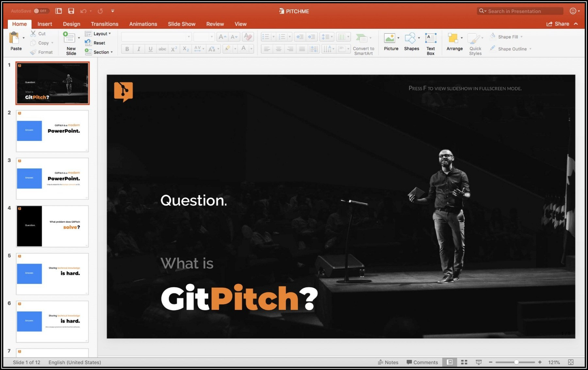Click the Format painter brush
The height and width of the screenshot is (370, 588).
pyautogui.click(x=33, y=52)
